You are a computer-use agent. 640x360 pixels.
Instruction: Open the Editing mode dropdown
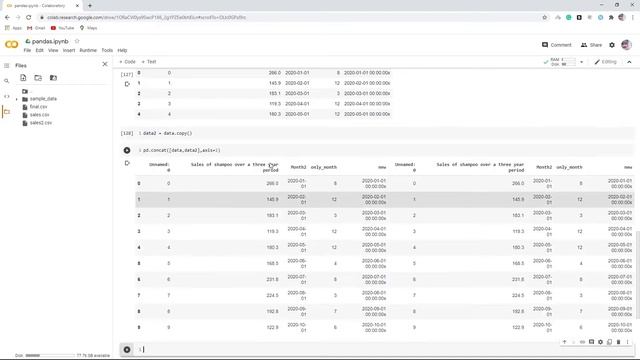pyautogui.click(x=605, y=62)
